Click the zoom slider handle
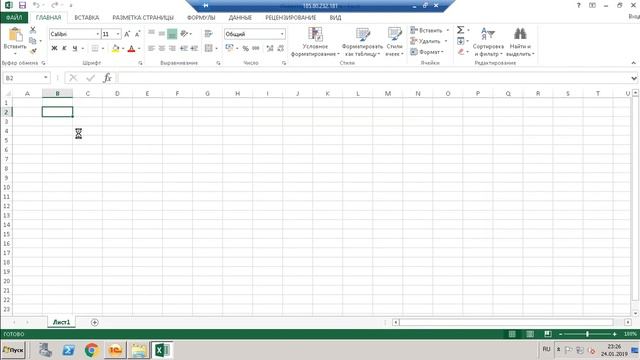Viewport: 640px width, 360px height. click(587, 334)
